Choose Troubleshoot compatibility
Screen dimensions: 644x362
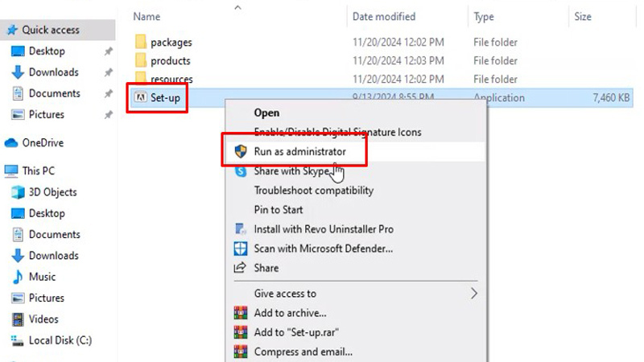click(314, 191)
